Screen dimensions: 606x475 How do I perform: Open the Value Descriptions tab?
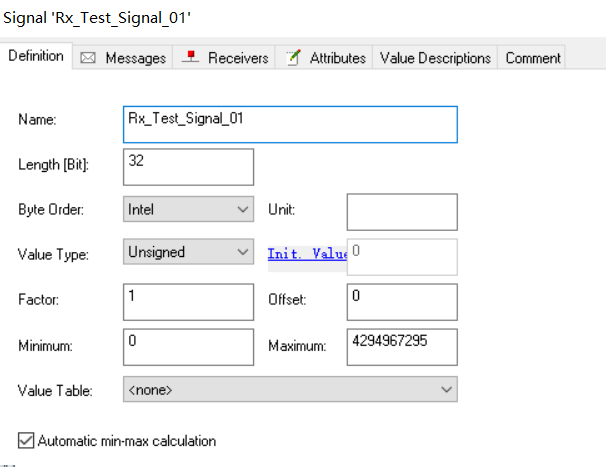(435, 58)
